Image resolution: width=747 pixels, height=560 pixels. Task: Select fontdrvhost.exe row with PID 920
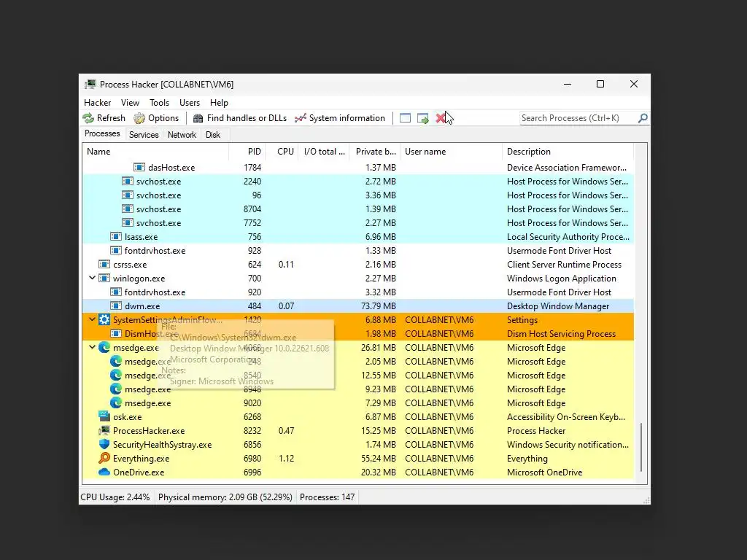[x=358, y=292]
